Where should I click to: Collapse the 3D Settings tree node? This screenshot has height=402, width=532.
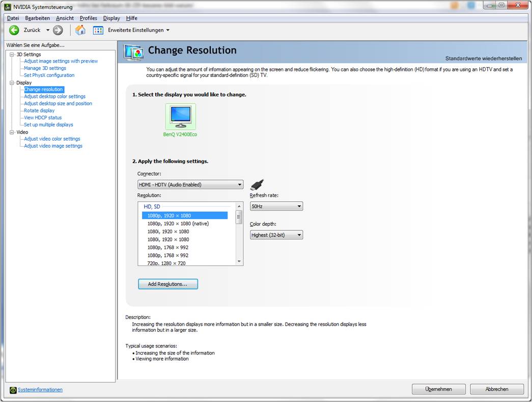tap(12, 55)
